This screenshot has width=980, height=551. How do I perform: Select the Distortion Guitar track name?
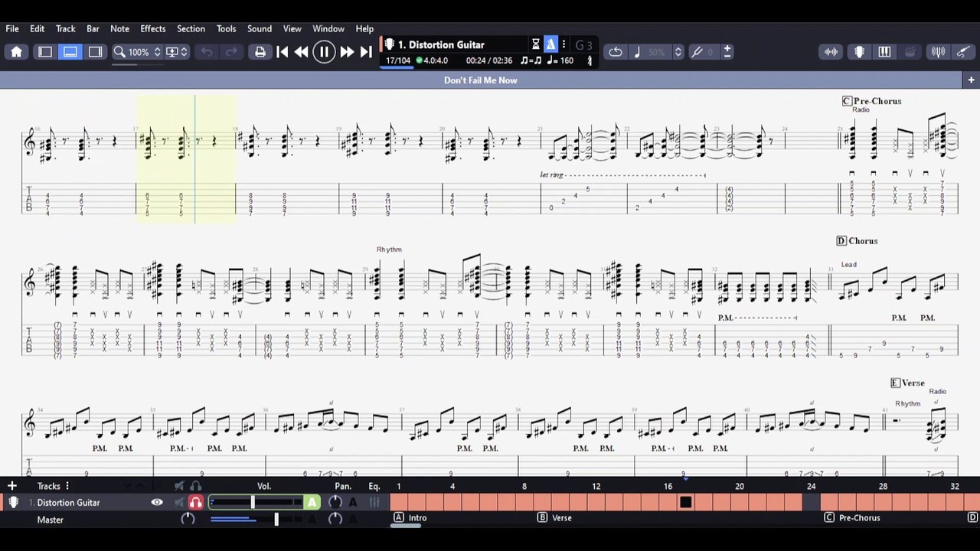pos(68,503)
